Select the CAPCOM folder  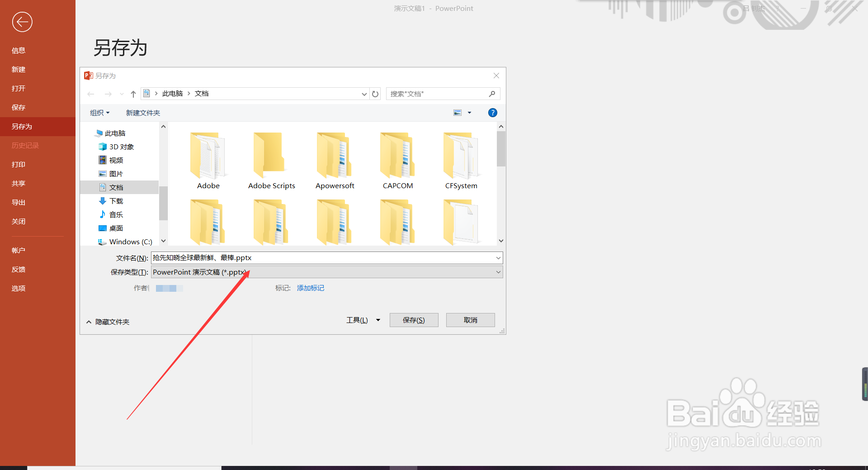(398, 161)
